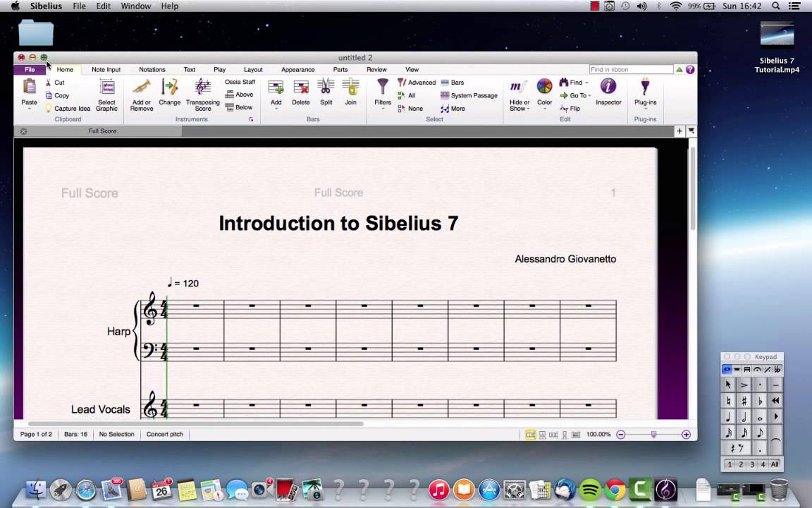
Task: Click the Cut button
Action: tap(55, 83)
